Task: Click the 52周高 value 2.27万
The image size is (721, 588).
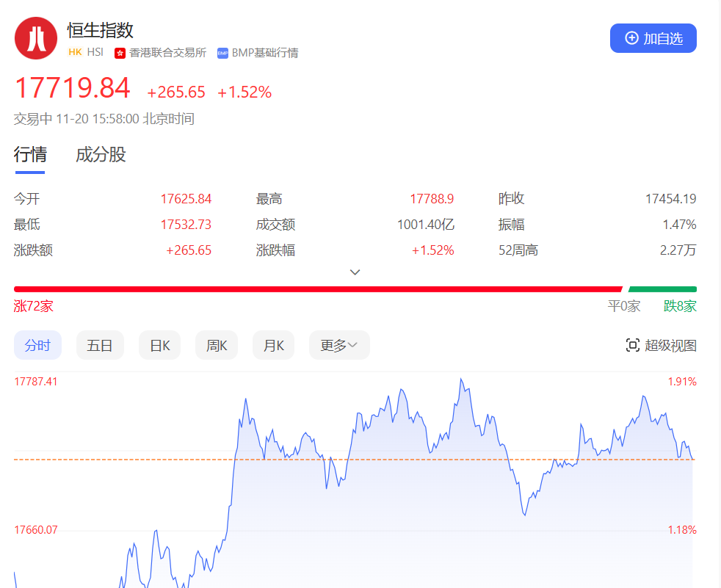Action: coord(678,250)
